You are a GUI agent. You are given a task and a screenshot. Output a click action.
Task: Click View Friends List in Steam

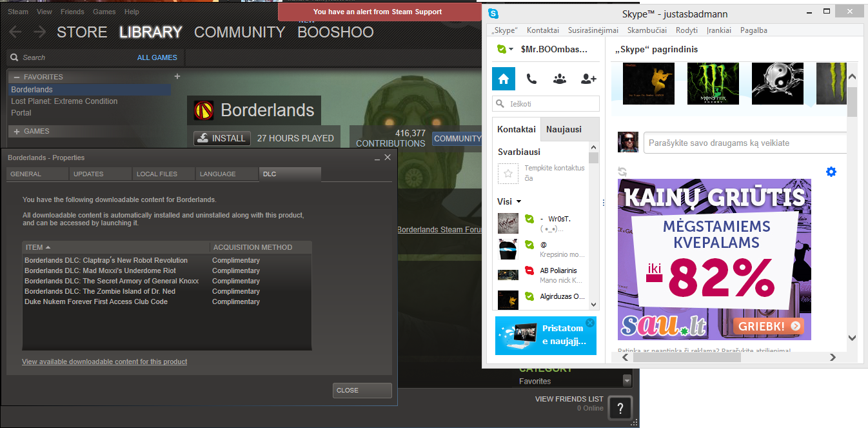(569, 399)
